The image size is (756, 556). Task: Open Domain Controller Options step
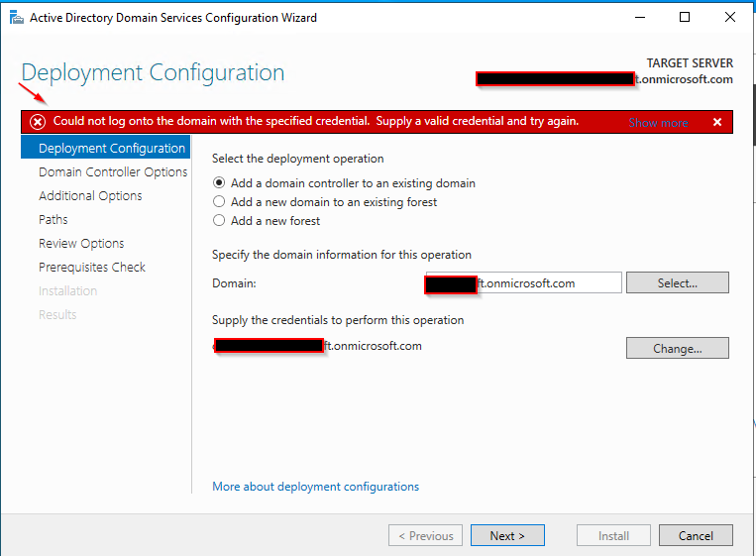pyautogui.click(x=113, y=172)
